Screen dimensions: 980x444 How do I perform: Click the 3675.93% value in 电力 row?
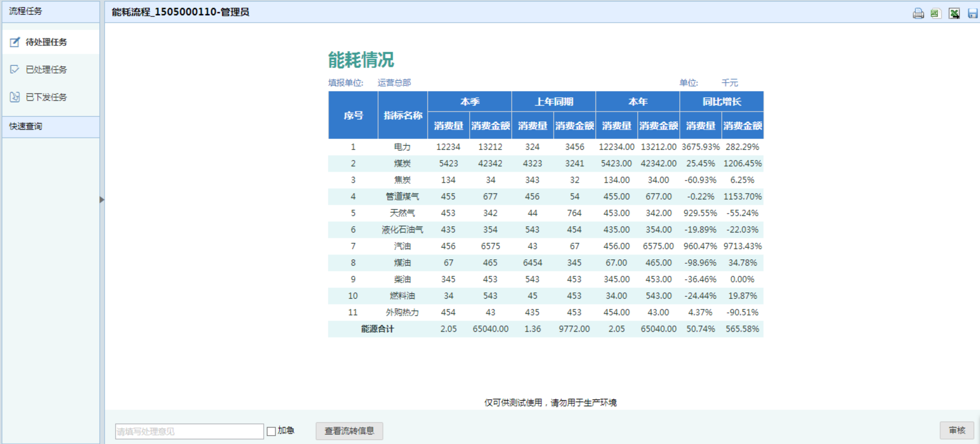click(700, 147)
